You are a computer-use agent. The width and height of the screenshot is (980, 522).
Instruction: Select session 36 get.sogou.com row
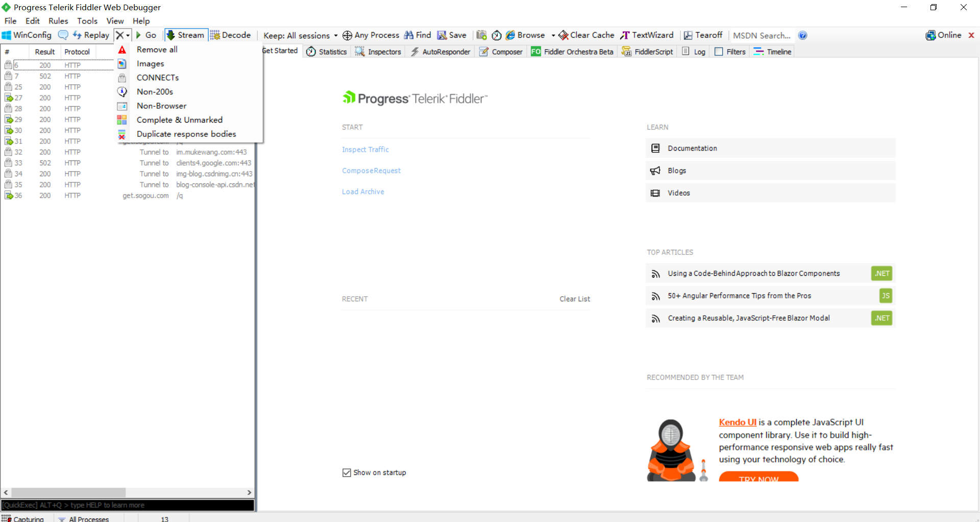pyautogui.click(x=128, y=196)
